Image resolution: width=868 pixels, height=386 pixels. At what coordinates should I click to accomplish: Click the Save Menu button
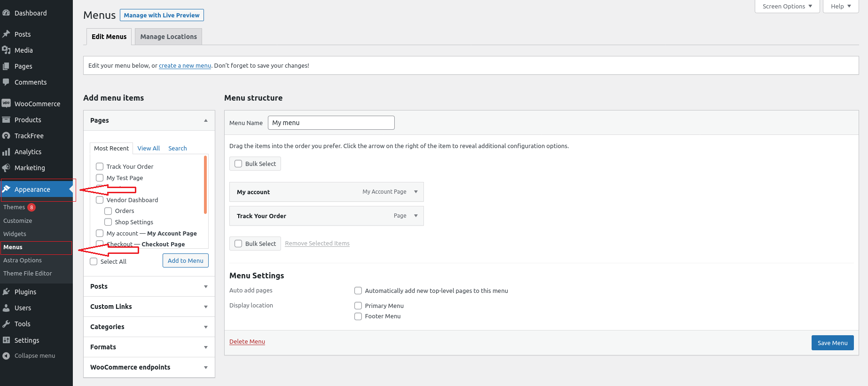832,343
